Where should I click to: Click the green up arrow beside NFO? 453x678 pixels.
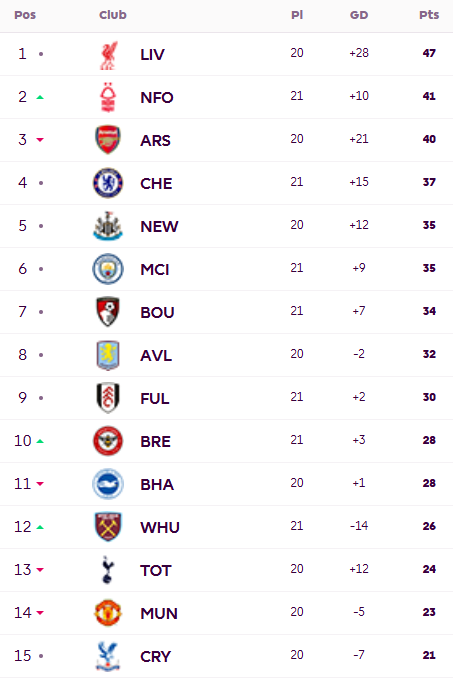(40, 97)
